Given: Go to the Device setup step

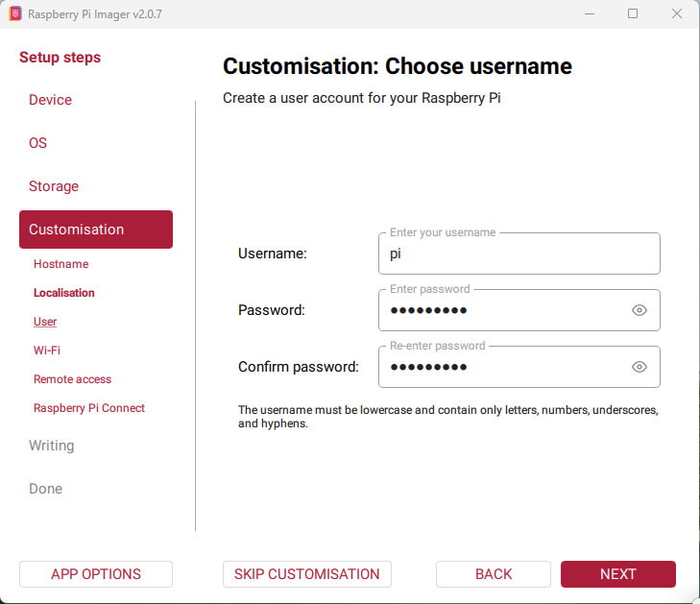Looking at the screenshot, I should 51,100.
